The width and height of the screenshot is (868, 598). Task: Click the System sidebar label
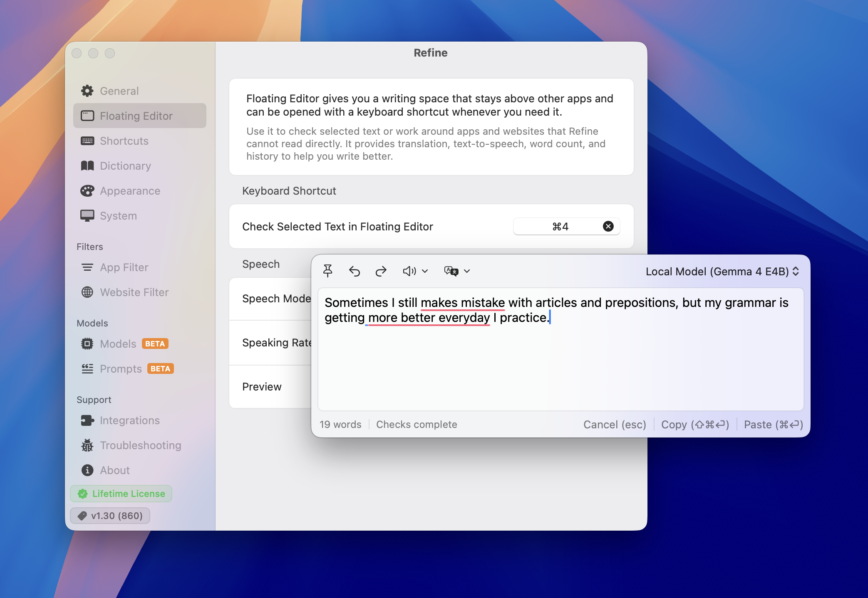pyautogui.click(x=118, y=216)
